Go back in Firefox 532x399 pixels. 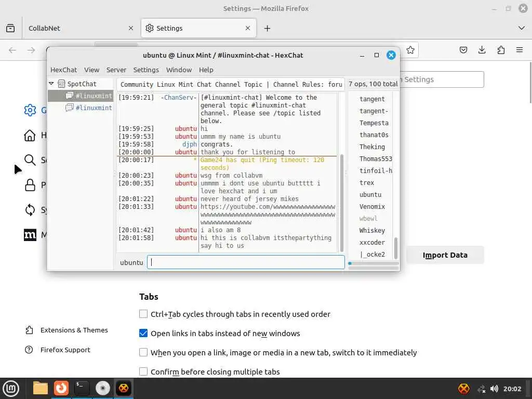(x=12, y=50)
